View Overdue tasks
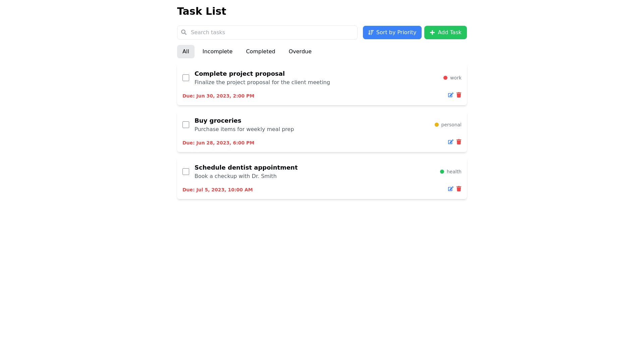The image size is (644, 362). point(300,52)
